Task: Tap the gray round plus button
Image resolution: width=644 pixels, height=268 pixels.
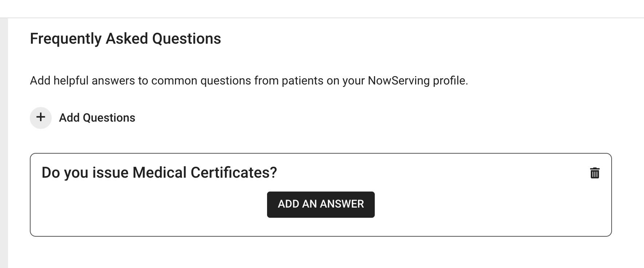Action: pos(41,118)
